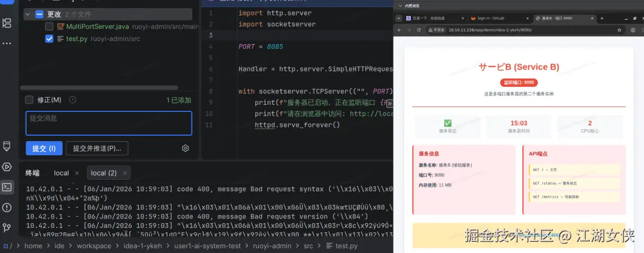The height and width of the screenshot is (253, 644).
Task: Close the local (2) terminal tab
Action: tap(125, 173)
